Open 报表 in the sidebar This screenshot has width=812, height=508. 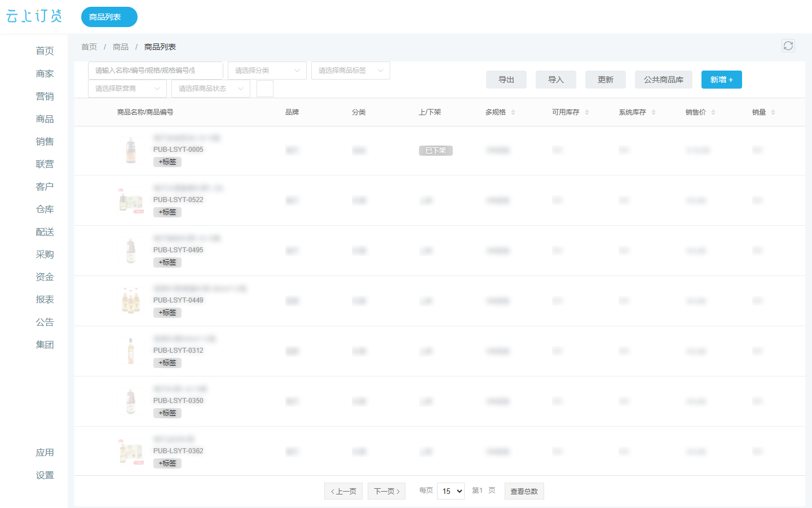click(45, 299)
